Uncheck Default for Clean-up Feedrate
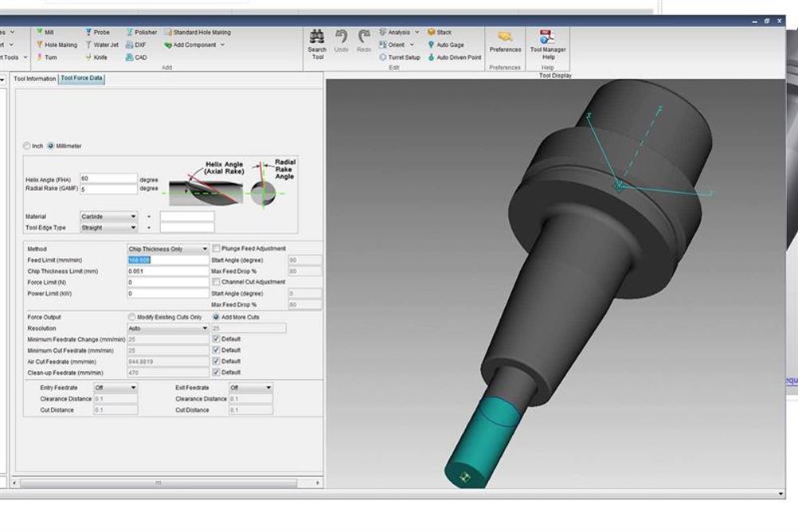The width and height of the screenshot is (798, 532). coord(217,373)
